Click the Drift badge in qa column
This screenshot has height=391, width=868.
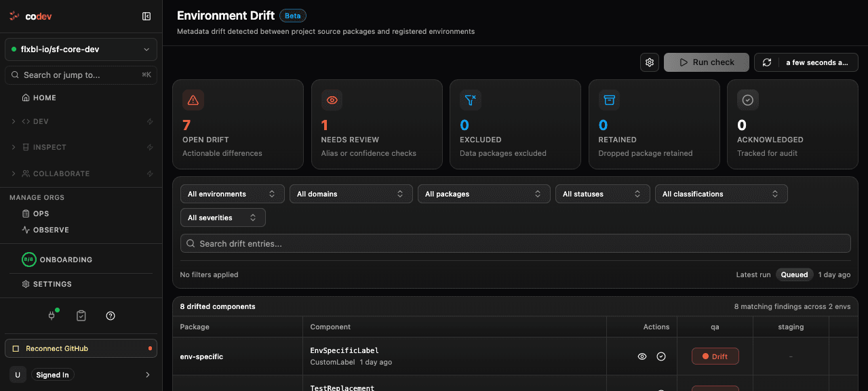tap(715, 356)
